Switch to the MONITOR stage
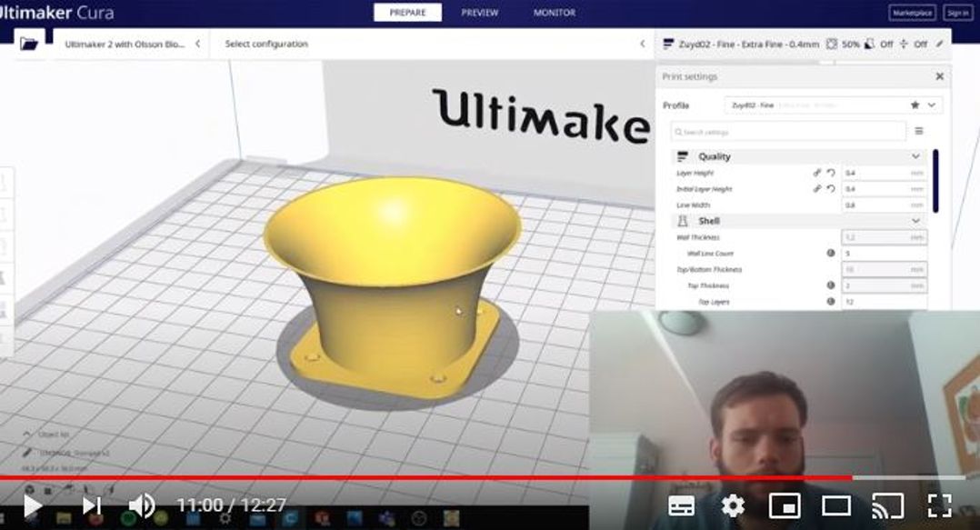 tap(555, 13)
